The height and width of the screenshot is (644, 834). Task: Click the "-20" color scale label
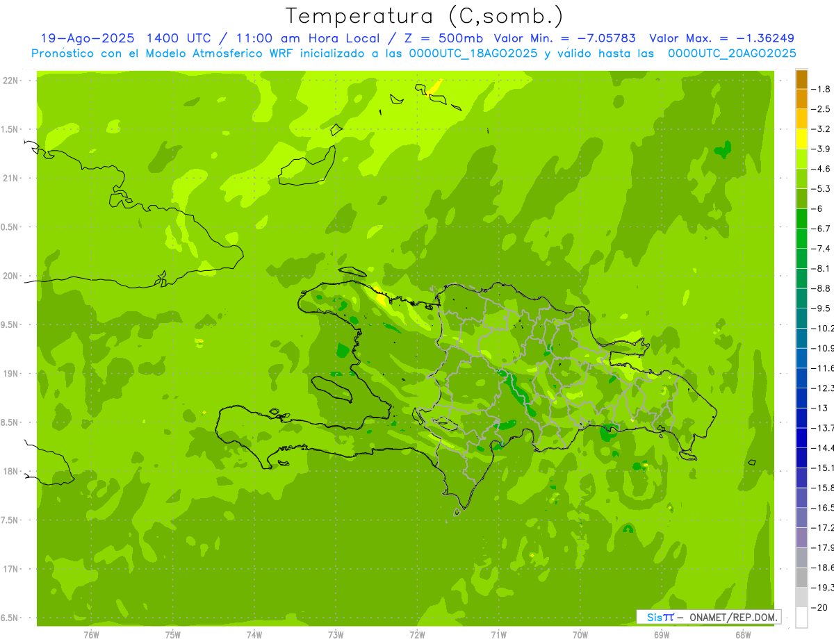pos(819,607)
